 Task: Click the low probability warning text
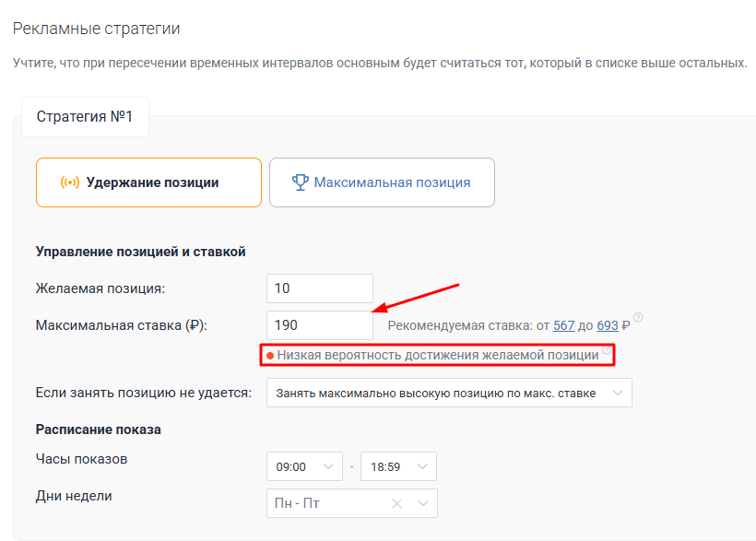pos(438,356)
